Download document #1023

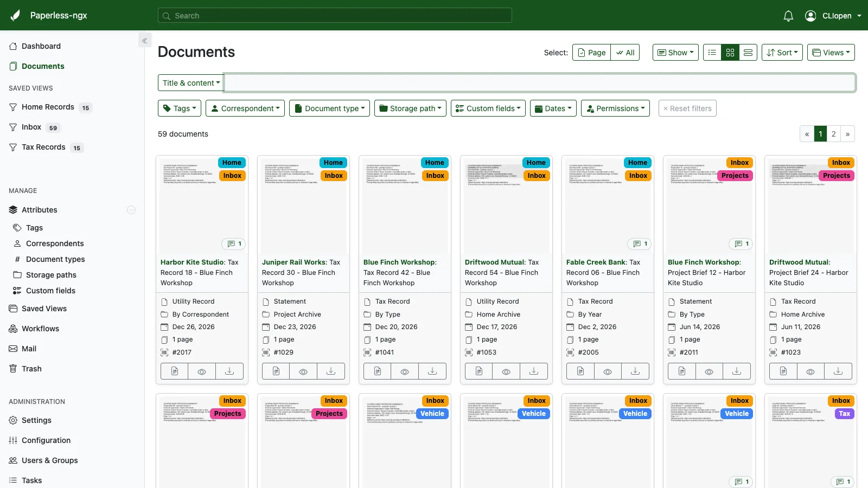click(838, 371)
